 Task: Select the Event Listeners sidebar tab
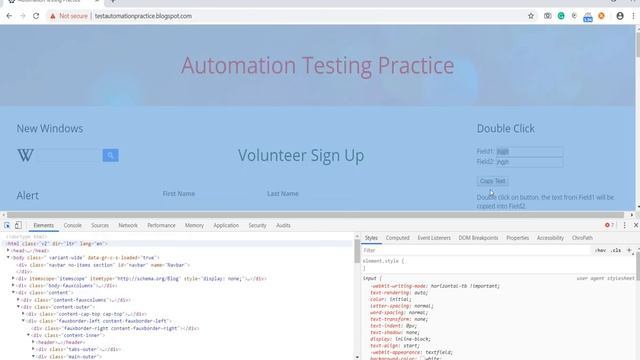[434, 238]
